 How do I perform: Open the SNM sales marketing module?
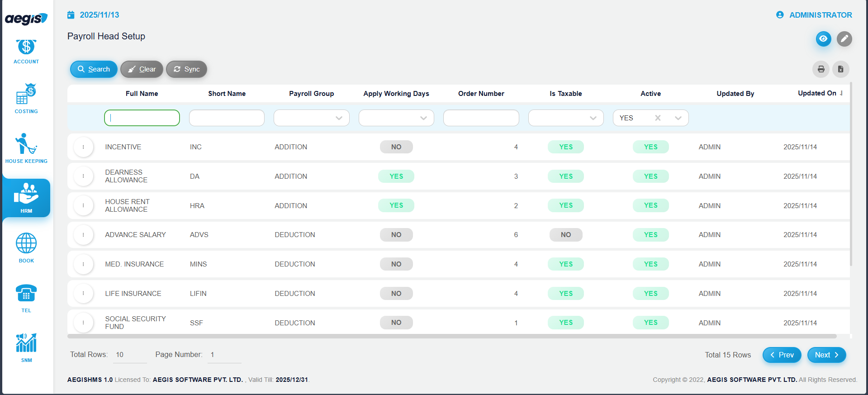pos(26,347)
